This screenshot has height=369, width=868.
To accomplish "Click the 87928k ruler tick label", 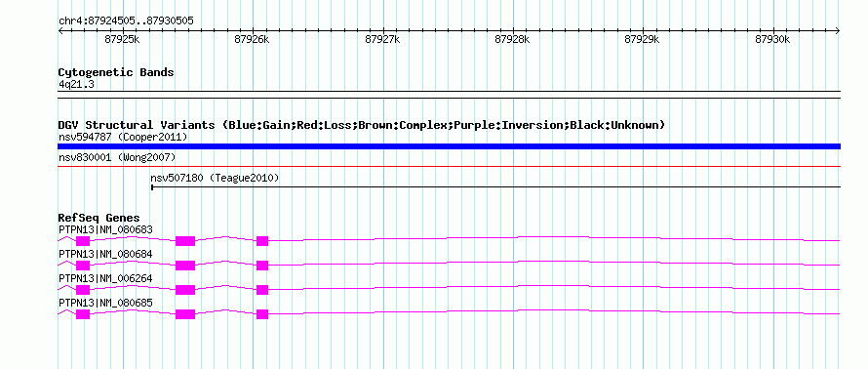I will (x=512, y=39).
